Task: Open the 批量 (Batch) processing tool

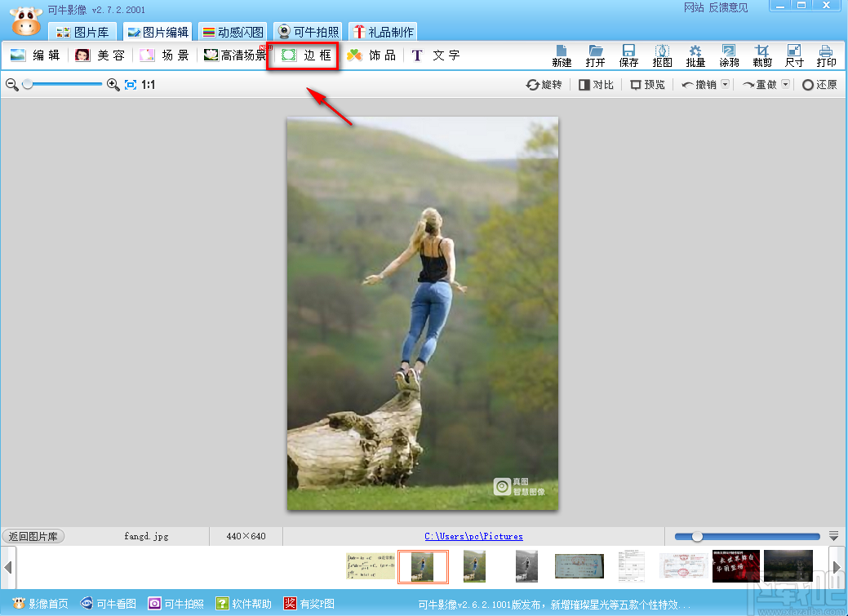Action: (x=695, y=56)
